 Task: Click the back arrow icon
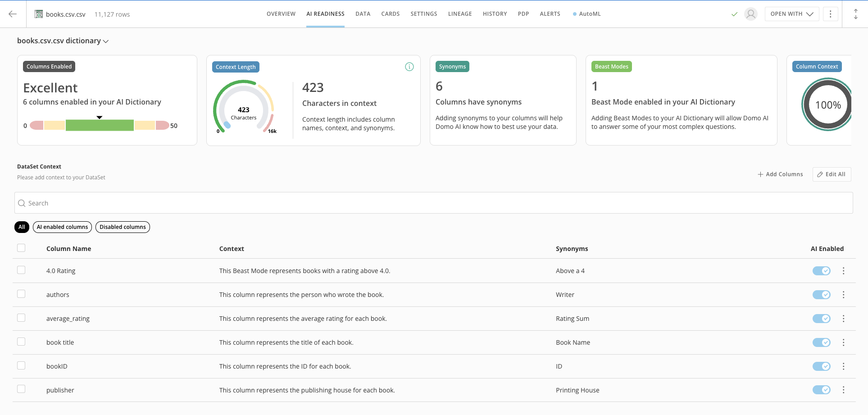13,14
